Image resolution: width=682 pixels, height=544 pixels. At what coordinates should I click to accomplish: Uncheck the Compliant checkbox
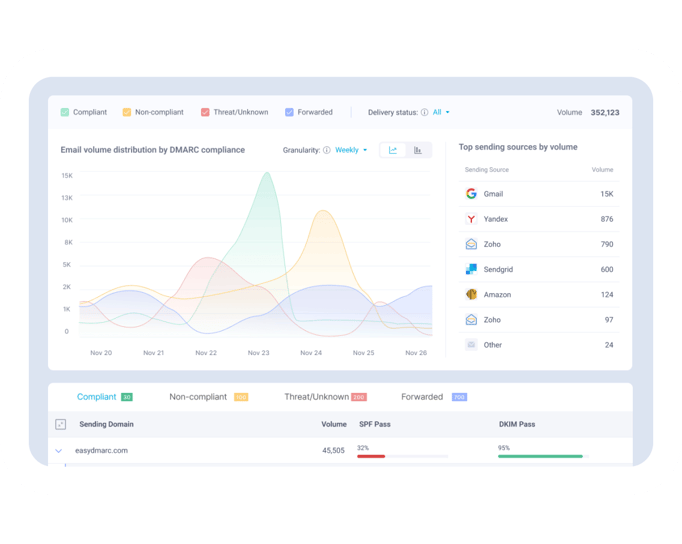click(x=65, y=112)
